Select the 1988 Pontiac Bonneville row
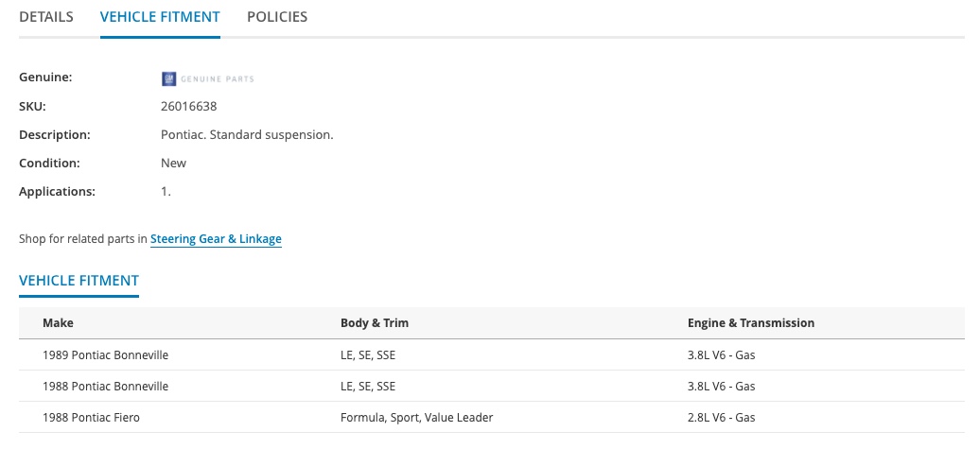The width and height of the screenshot is (980, 449). pyautogui.click(x=492, y=386)
